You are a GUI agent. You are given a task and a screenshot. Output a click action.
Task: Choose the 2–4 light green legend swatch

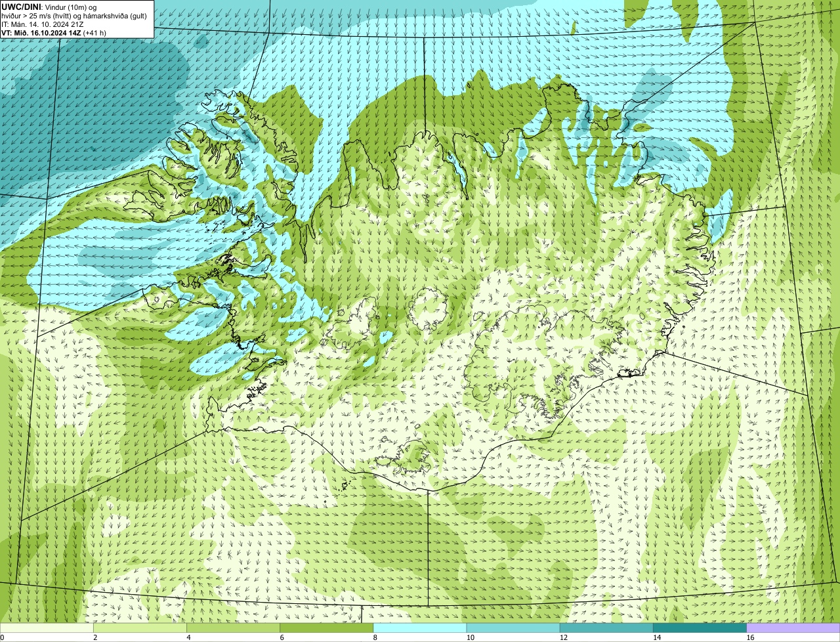coord(140,628)
